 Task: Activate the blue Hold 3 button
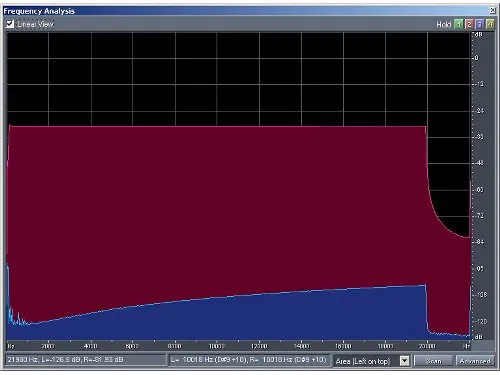coord(480,24)
